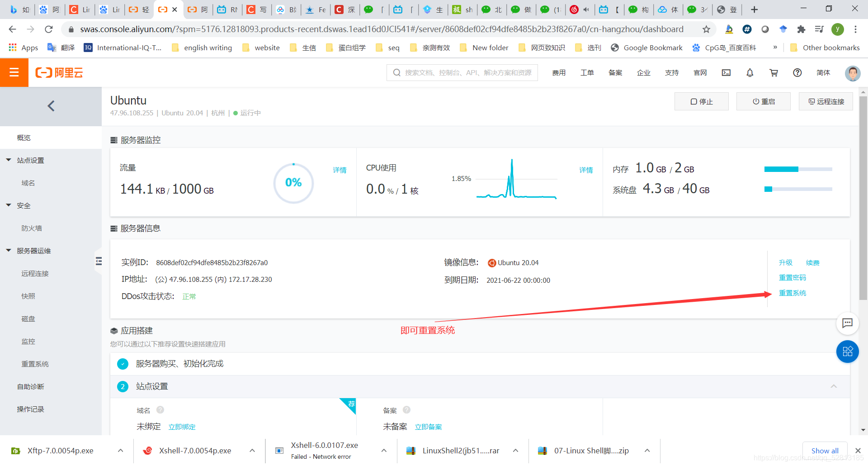This screenshot has height=466, width=868.
Task: Open the notifications bell
Action: tap(750, 73)
